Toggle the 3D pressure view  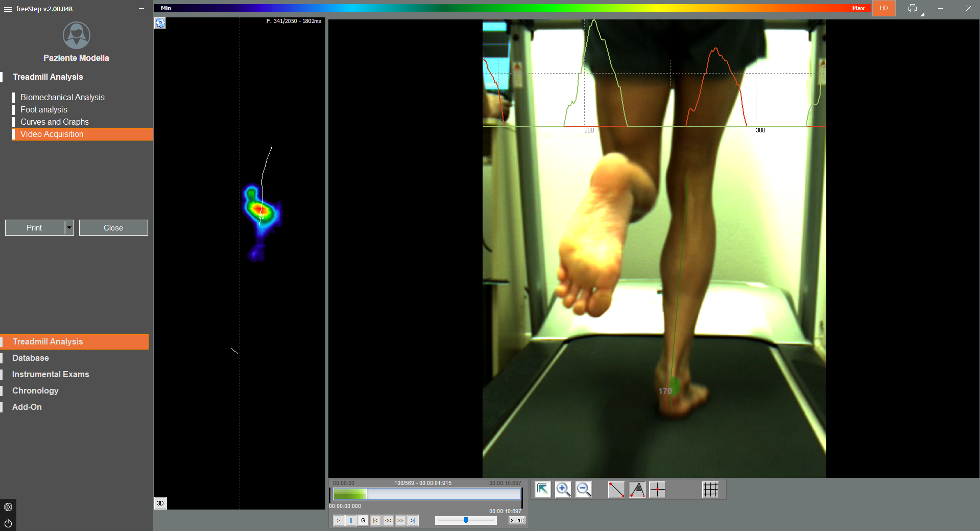point(160,503)
